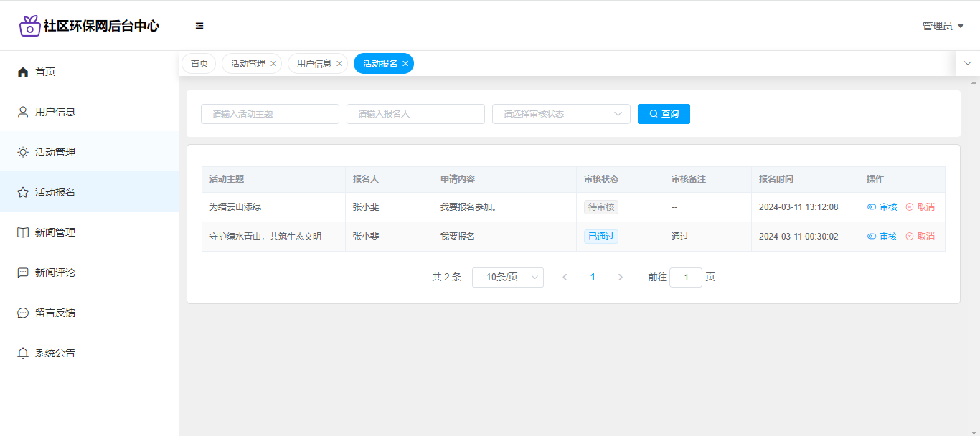Expand the tab list chevron at right
The height and width of the screenshot is (436, 980).
967,63
